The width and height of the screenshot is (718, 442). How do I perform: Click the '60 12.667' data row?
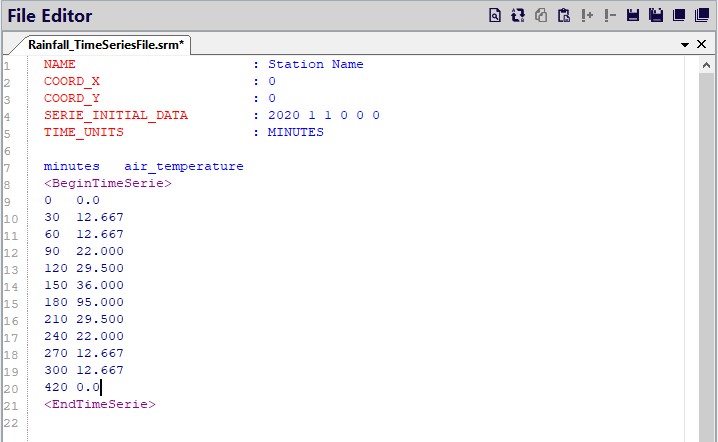click(84, 234)
